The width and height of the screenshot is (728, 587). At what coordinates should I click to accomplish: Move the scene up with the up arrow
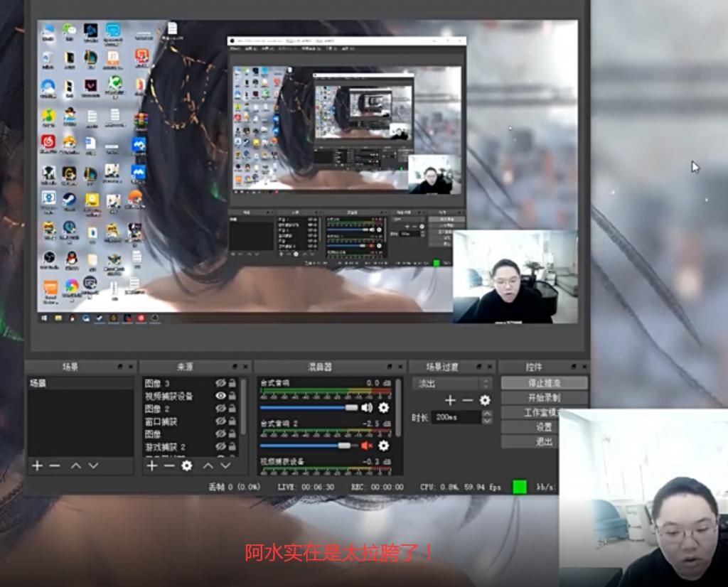pos(75,465)
